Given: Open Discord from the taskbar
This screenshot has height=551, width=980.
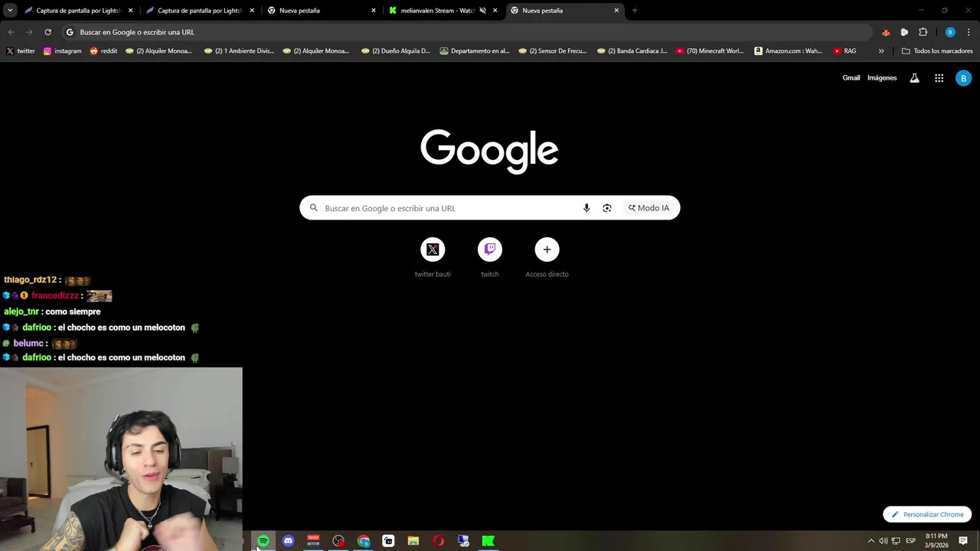Looking at the screenshot, I should (x=288, y=541).
